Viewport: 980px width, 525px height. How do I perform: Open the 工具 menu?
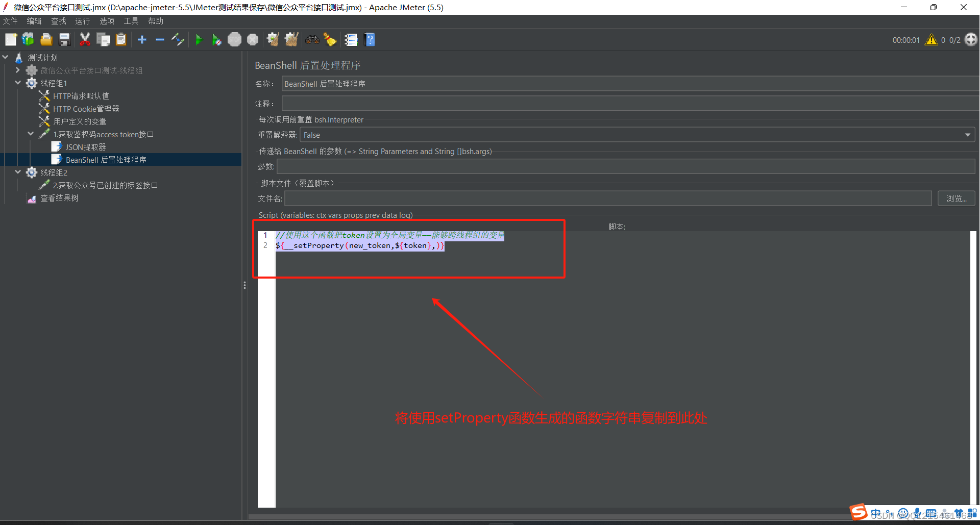tap(131, 21)
